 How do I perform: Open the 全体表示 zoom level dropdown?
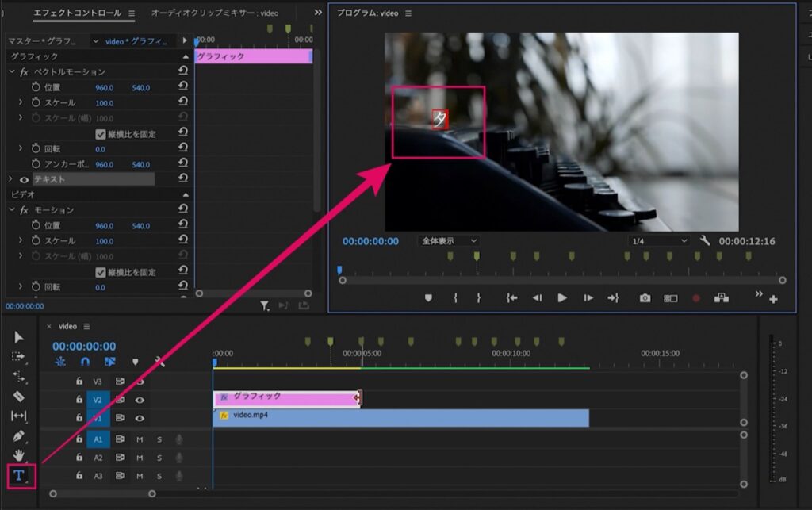point(449,241)
